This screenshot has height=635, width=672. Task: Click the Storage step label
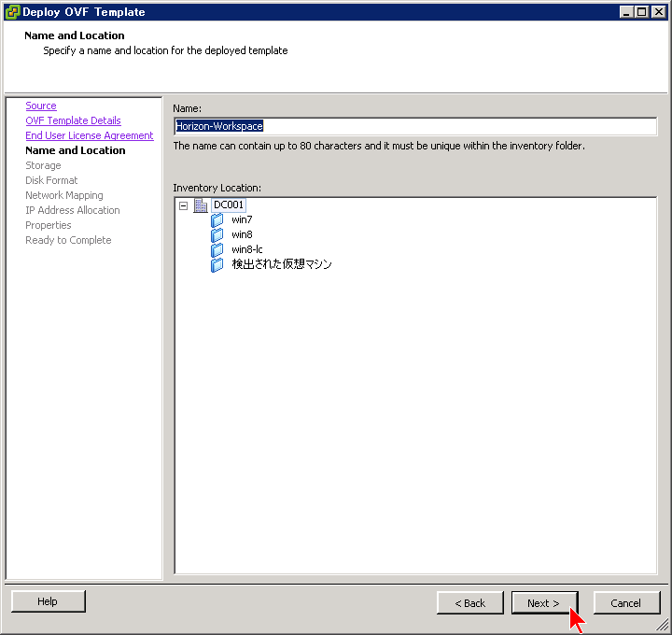pyautogui.click(x=43, y=165)
